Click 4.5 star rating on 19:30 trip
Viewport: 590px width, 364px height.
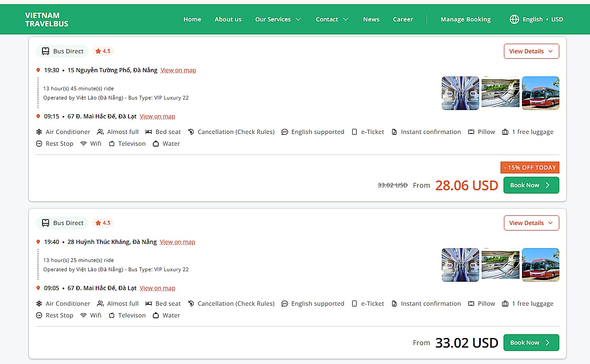(x=103, y=51)
